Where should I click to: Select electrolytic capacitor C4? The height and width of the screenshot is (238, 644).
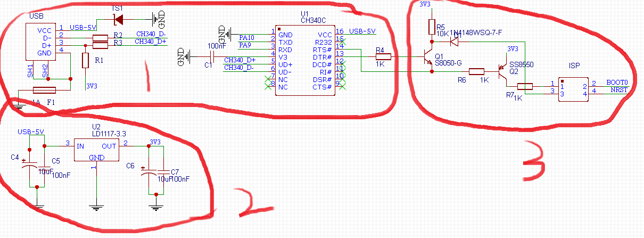pos(29,165)
